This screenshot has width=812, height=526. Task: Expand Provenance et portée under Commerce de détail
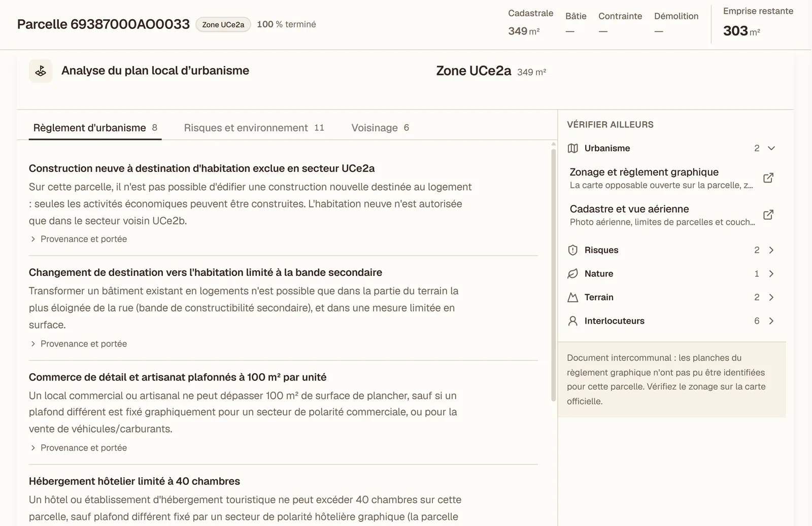coord(79,448)
